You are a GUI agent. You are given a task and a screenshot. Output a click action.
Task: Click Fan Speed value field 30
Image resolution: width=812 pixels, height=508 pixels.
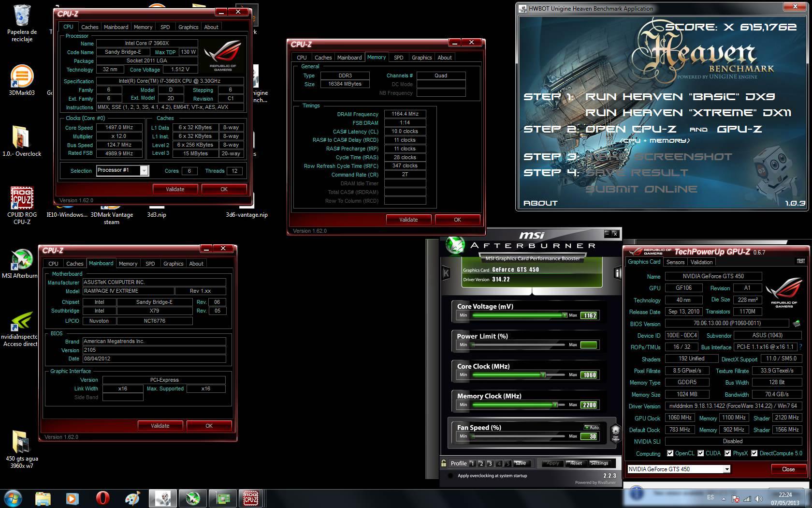(589, 436)
